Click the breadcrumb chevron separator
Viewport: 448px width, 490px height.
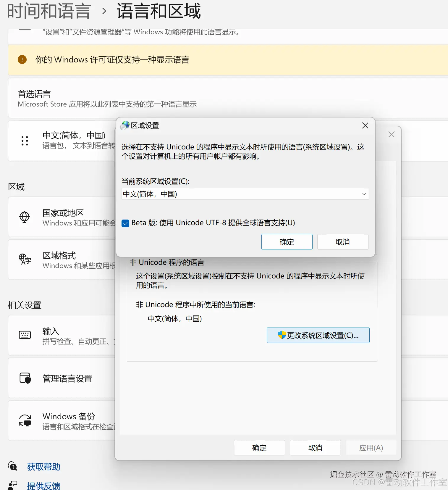104,12
